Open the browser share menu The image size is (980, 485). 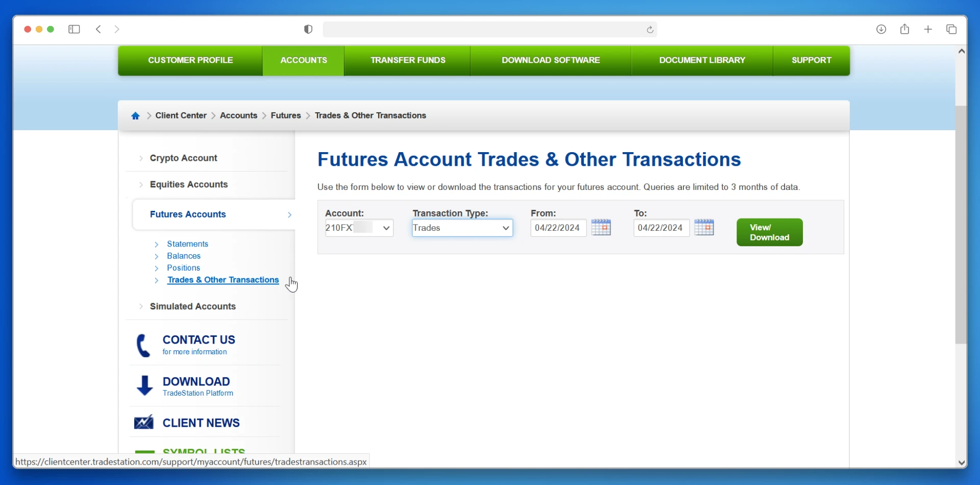coord(904,30)
